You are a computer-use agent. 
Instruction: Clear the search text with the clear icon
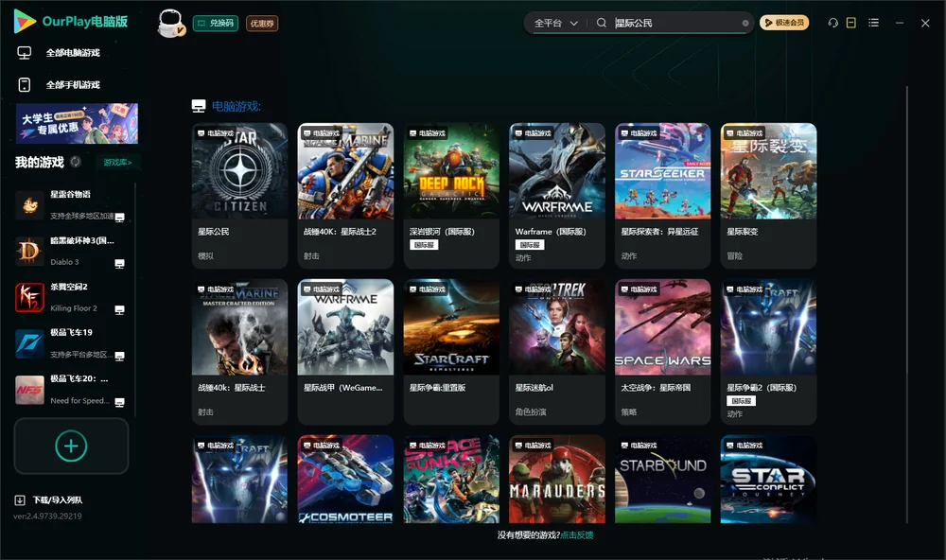coord(745,23)
